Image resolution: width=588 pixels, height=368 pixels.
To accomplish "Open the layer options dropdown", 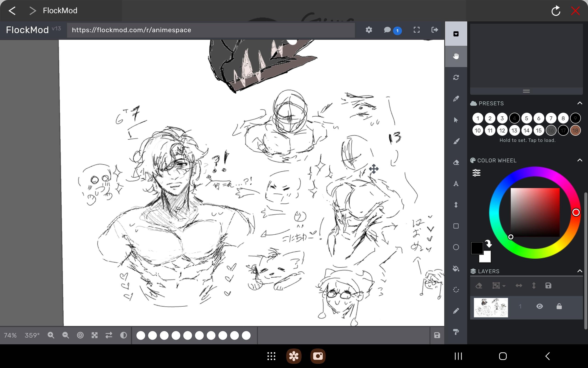I will (x=499, y=285).
